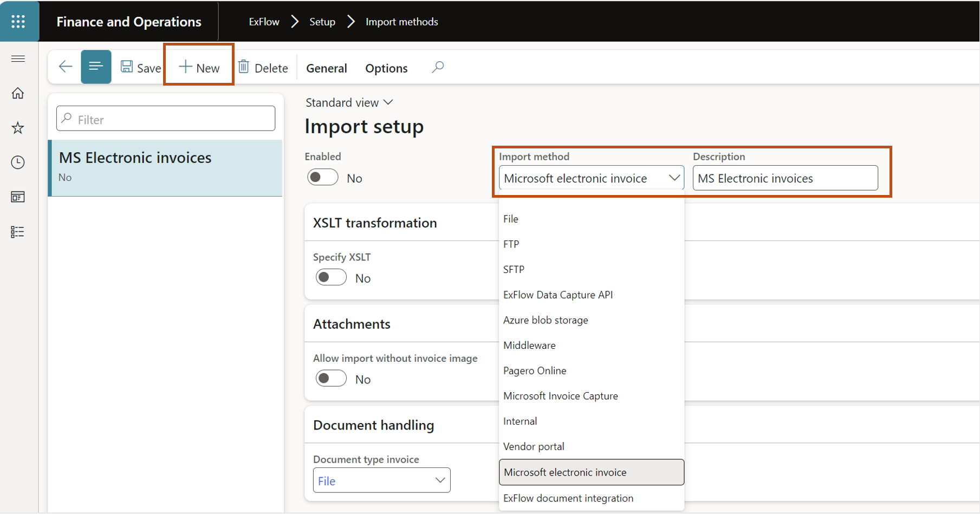
Task: Click the Finance and Operations title
Action: 129,22
